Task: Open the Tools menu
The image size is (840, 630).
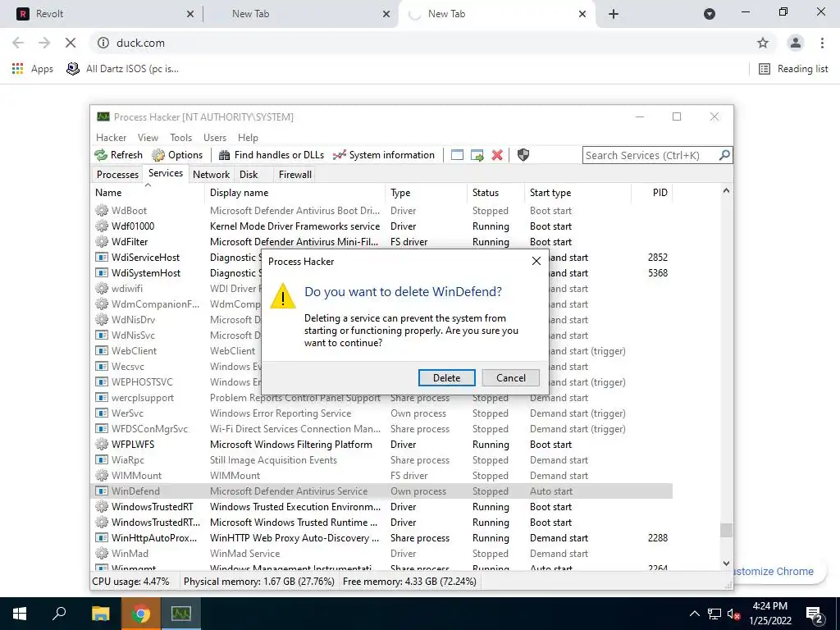Action: coord(181,138)
